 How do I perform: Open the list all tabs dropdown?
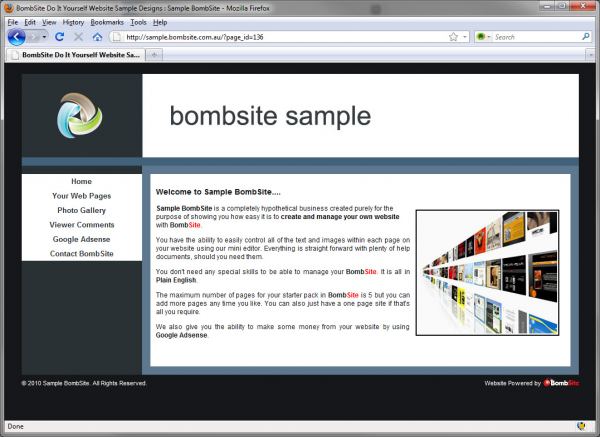click(590, 55)
